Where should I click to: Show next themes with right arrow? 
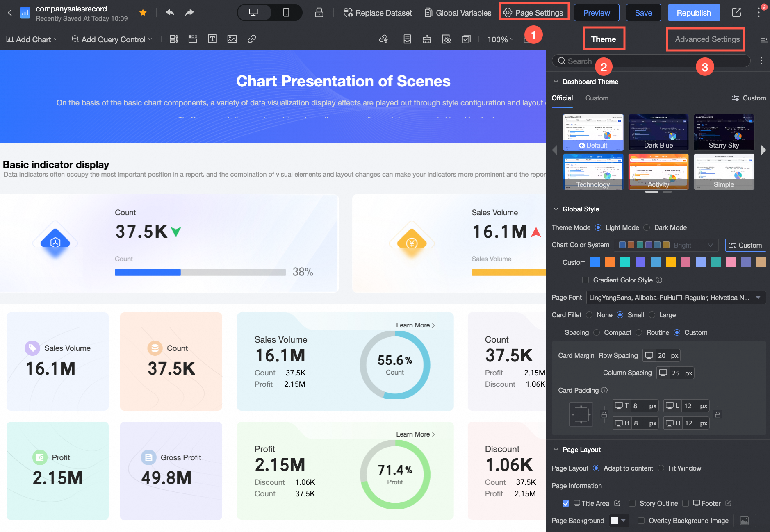pos(763,150)
